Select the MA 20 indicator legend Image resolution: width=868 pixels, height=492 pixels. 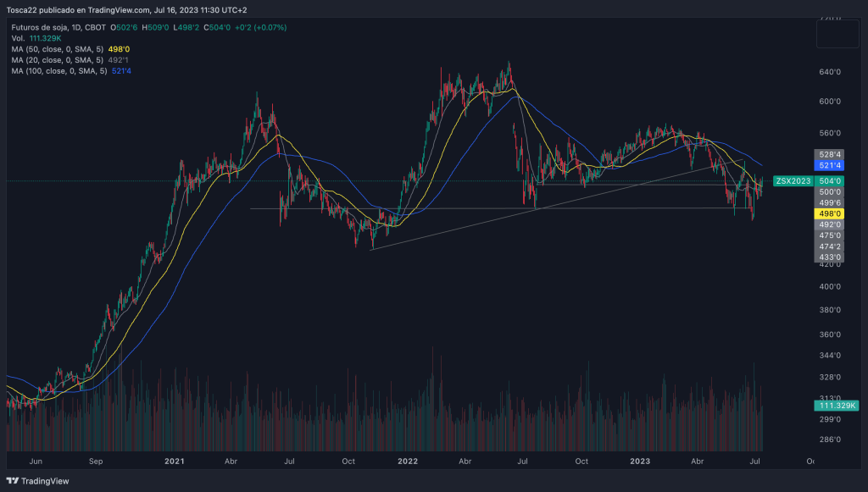coord(59,60)
